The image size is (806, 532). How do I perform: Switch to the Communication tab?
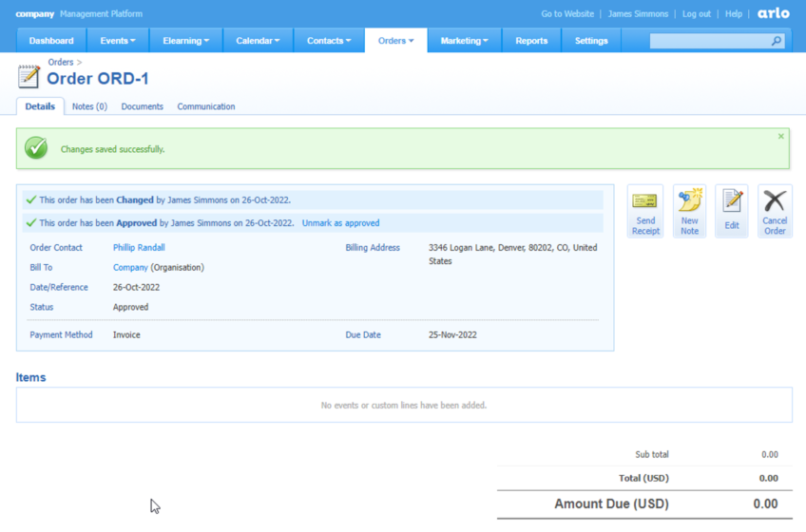point(206,106)
